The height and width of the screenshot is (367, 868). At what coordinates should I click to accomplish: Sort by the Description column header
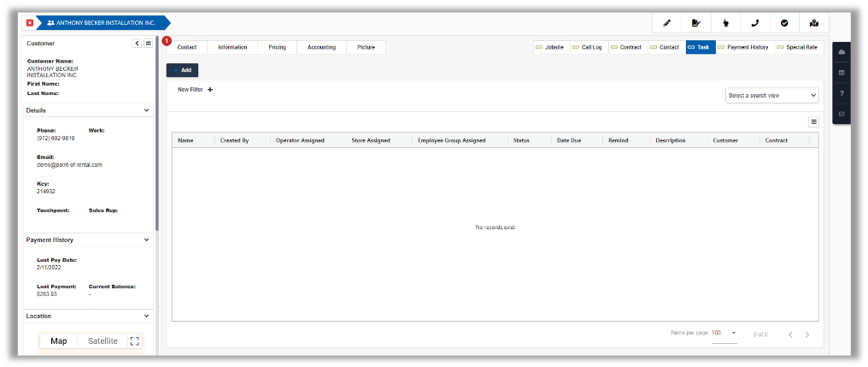pos(671,141)
